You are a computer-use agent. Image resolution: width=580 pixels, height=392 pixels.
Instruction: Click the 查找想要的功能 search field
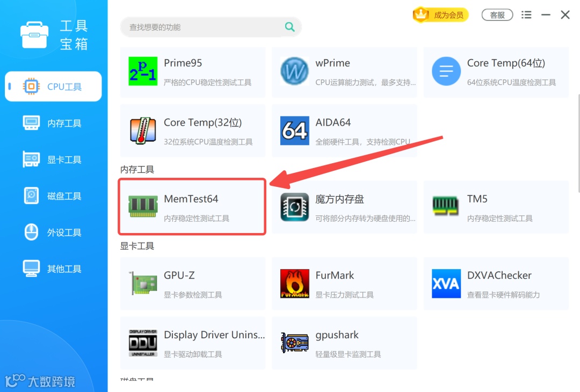[x=211, y=27]
